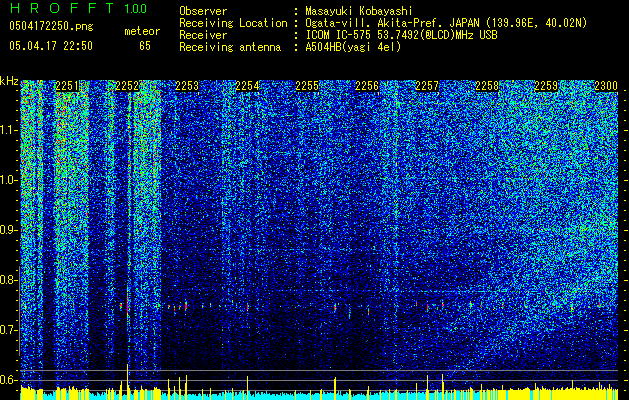This screenshot has height=400, width=629.
Task: Click the 2259 time marker
Action: coord(547,86)
